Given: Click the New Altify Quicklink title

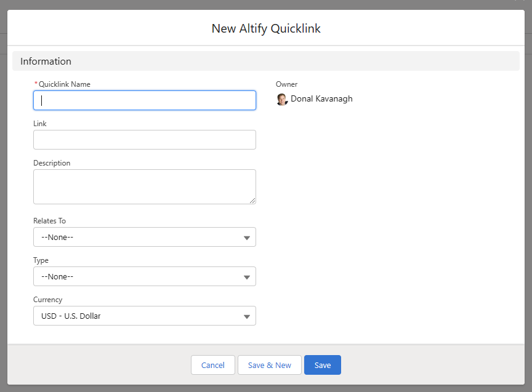Looking at the screenshot, I should pyautogui.click(x=266, y=28).
